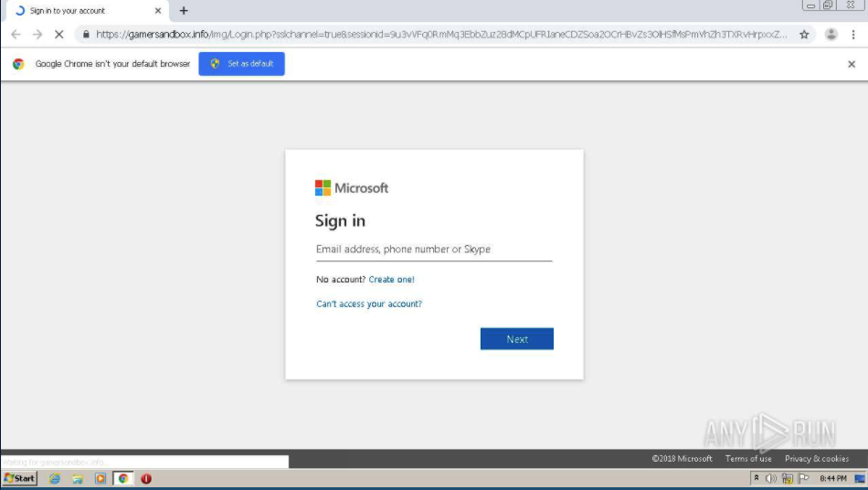Close the 'Sign in to your account' tab
The height and width of the screenshot is (490, 868).
tap(158, 11)
